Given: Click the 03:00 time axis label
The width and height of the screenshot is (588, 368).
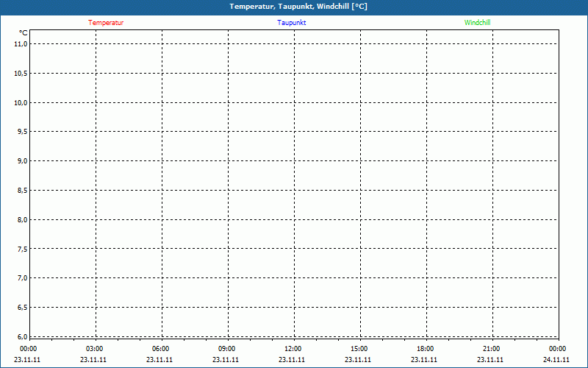Looking at the screenshot, I should point(95,349).
